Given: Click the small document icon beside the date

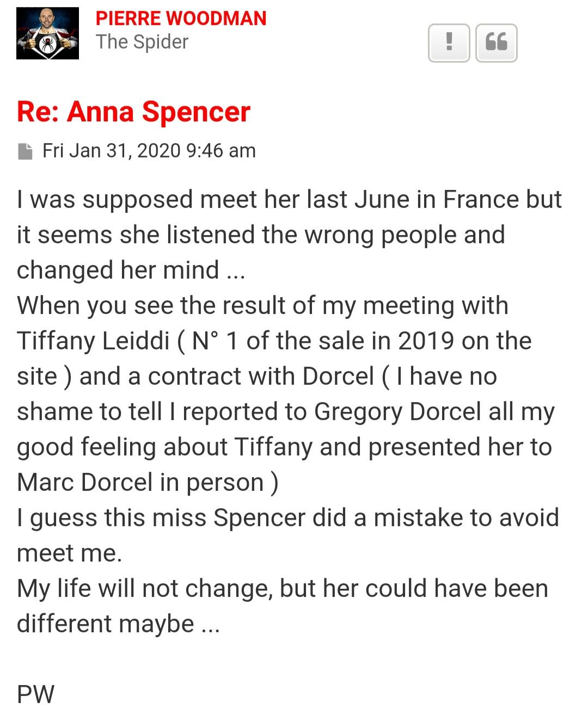Looking at the screenshot, I should click(x=25, y=151).
